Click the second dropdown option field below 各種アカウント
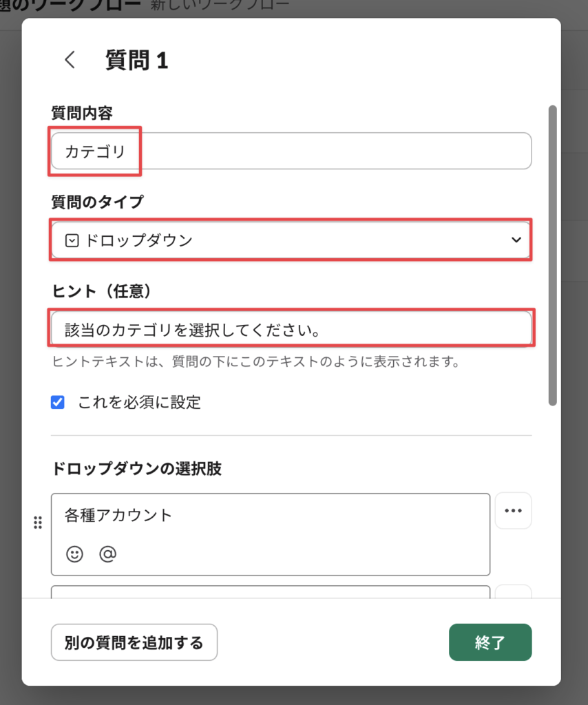This screenshot has width=588, height=705. (270, 591)
